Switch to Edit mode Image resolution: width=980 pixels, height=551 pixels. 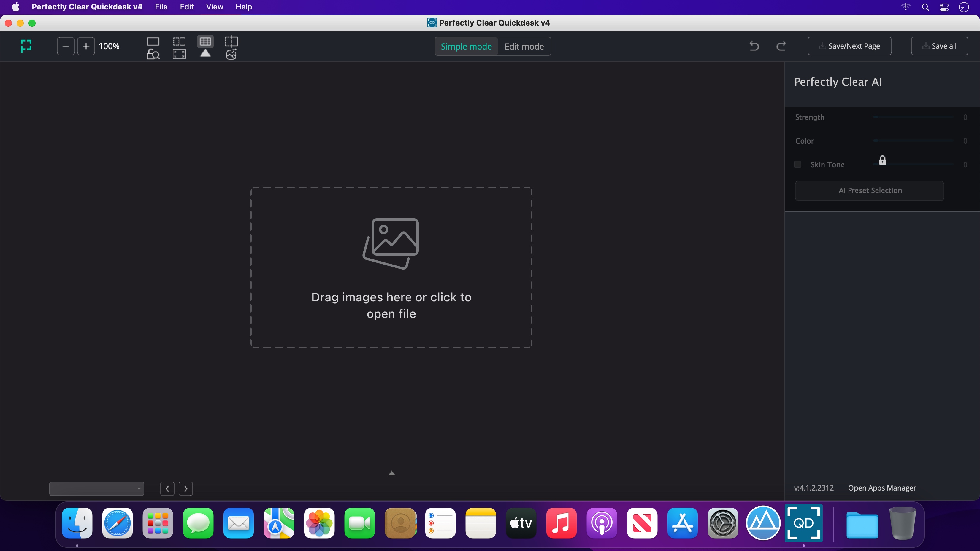(x=524, y=46)
